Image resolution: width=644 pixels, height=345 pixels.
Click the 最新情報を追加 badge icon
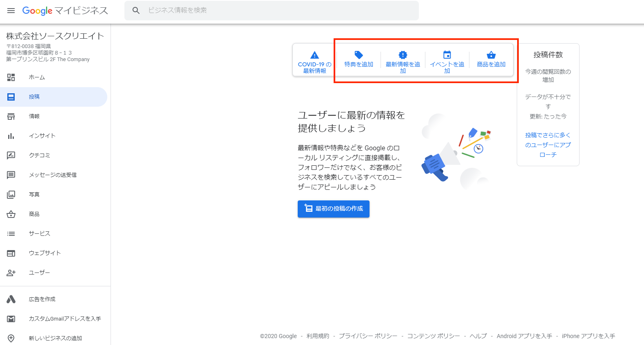(403, 55)
